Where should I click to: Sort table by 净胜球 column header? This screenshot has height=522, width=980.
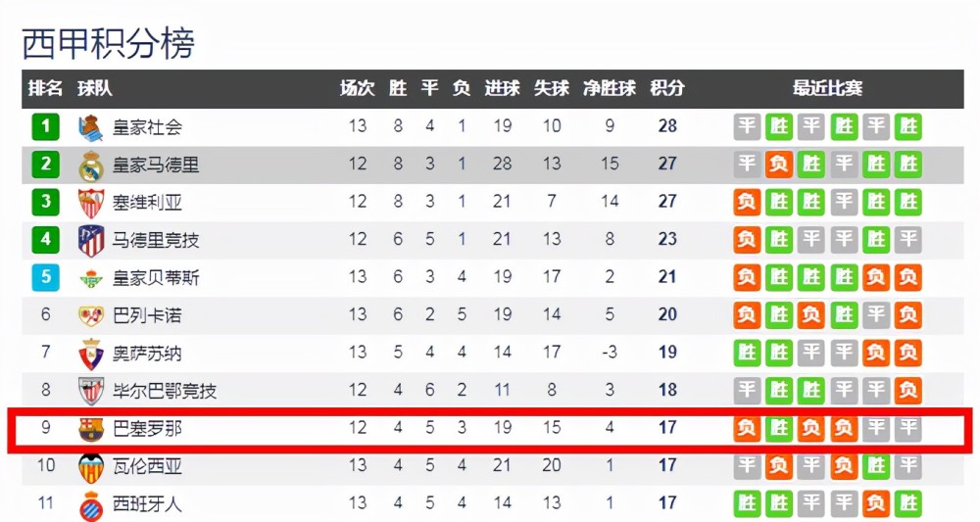click(610, 88)
